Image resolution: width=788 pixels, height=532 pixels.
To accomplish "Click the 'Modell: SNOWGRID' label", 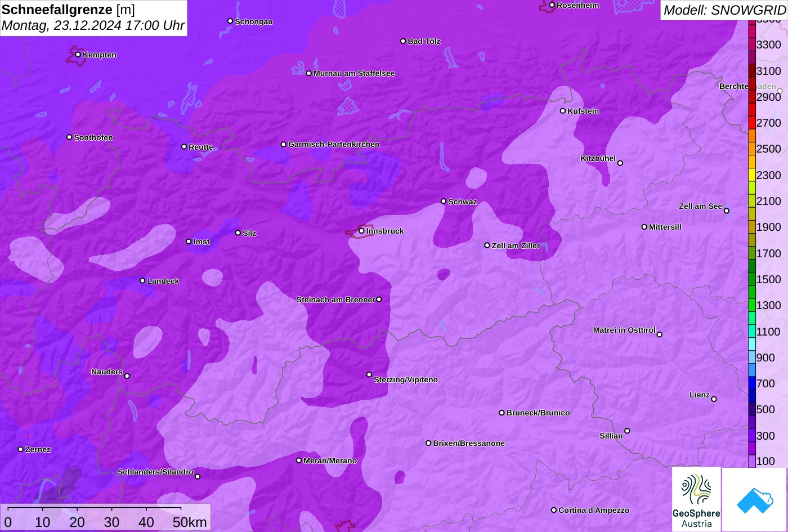I will point(724,10).
